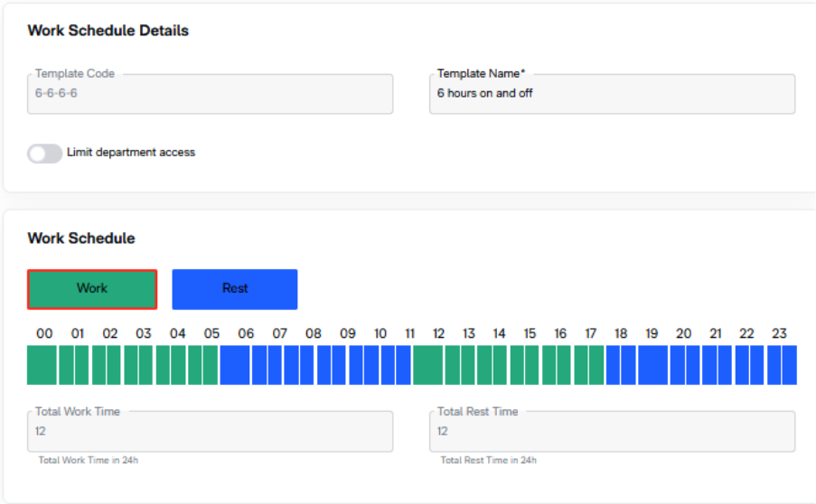Image resolution: width=816 pixels, height=504 pixels.
Task: Click the "Work Schedule Details" heading
Action: pos(108,32)
